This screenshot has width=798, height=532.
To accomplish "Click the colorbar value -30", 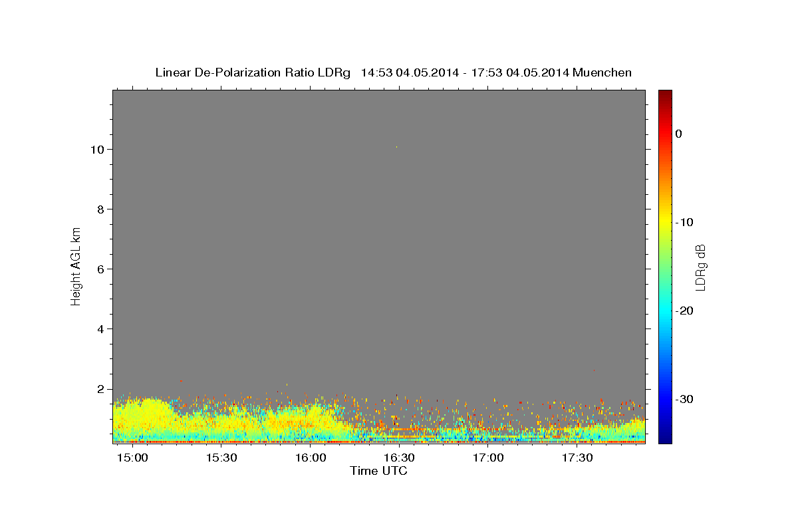I will 685,399.
